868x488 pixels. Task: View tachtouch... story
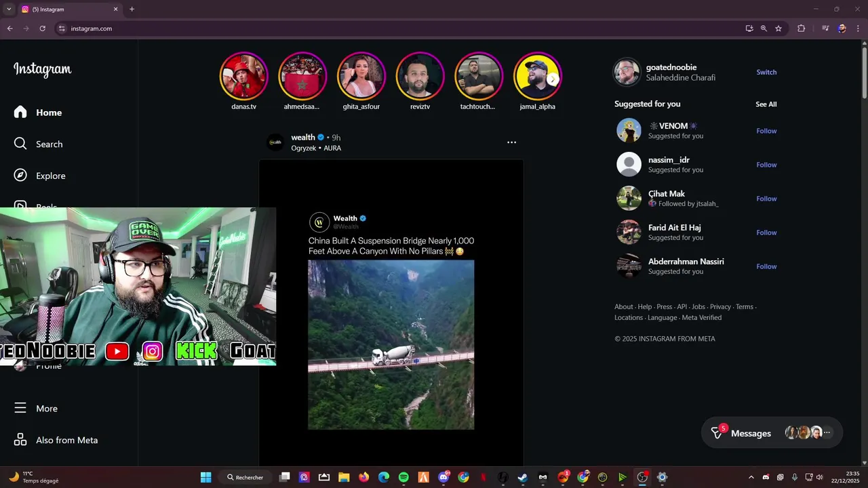(x=479, y=76)
